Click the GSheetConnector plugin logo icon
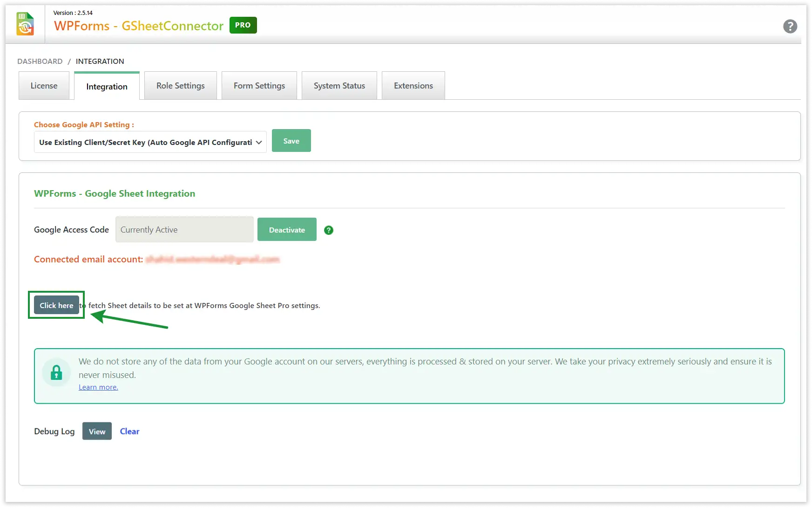The height and width of the screenshot is (508, 812). coord(25,24)
